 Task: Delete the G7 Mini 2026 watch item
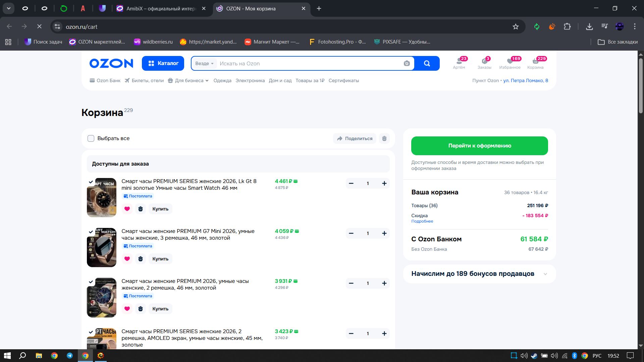click(x=141, y=259)
